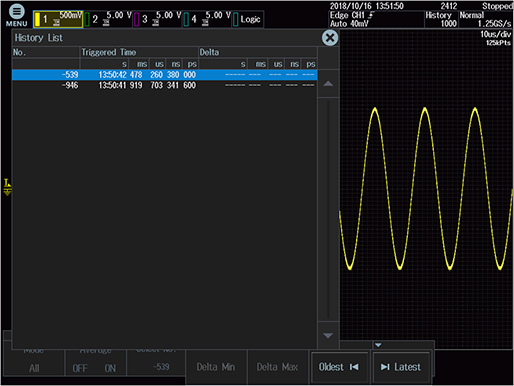
Task: Click the Triggered Time column header
Action: click(139, 52)
